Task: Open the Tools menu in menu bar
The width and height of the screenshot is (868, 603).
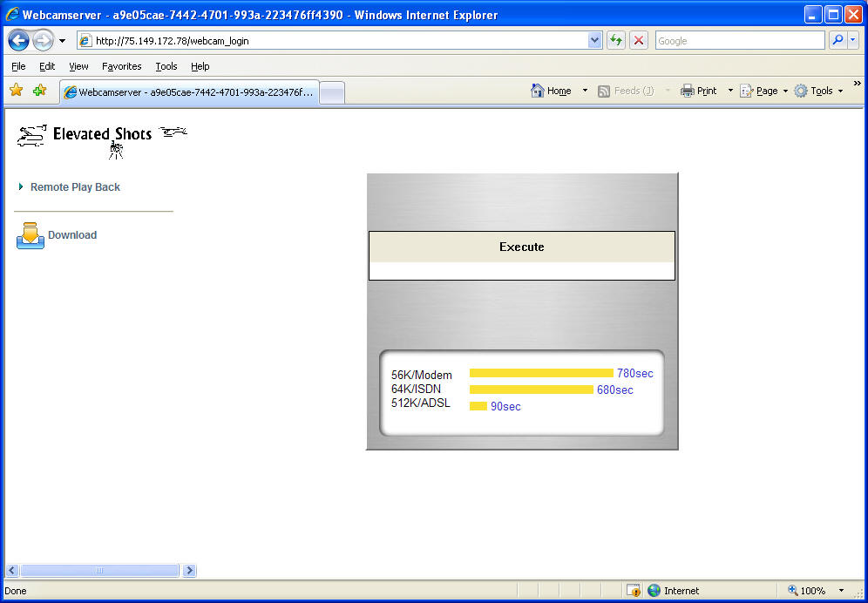Action: tap(166, 66)
